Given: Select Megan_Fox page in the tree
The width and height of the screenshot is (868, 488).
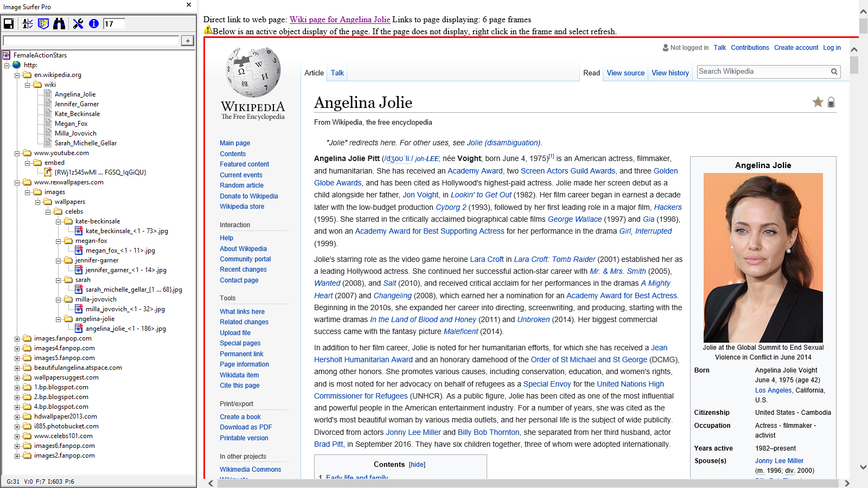Looking at the screenshot, I should (71, 124).
